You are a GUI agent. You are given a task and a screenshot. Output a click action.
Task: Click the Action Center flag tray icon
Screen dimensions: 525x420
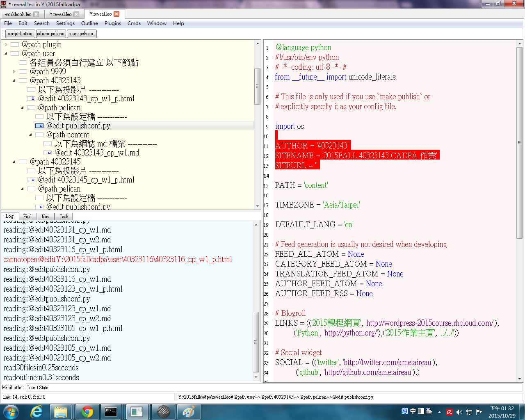point(479,412)
